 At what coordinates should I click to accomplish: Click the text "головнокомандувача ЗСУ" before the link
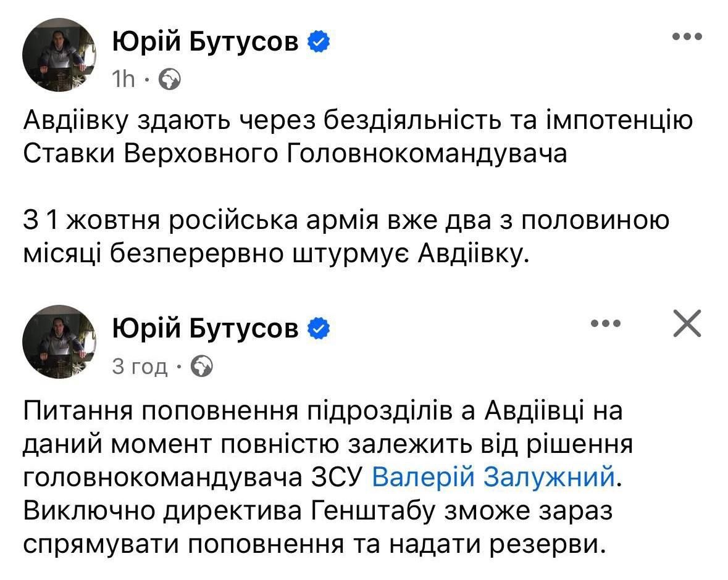click(x=193, y=478)
